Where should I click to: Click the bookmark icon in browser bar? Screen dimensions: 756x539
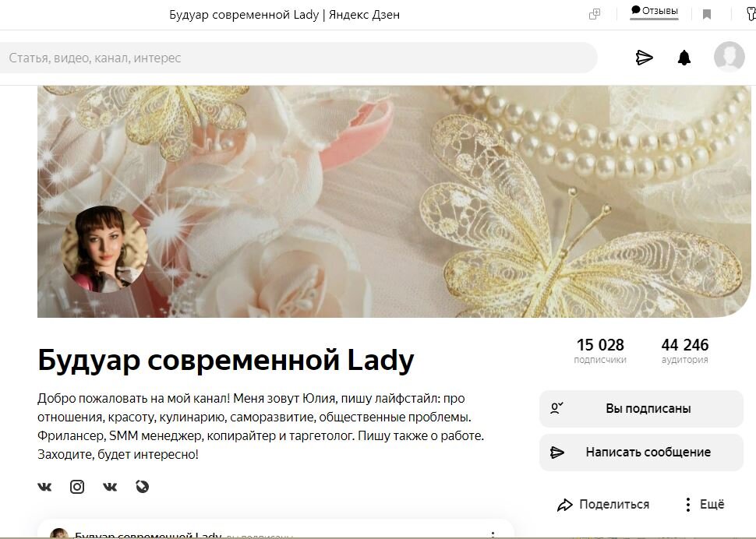(707, 15)
